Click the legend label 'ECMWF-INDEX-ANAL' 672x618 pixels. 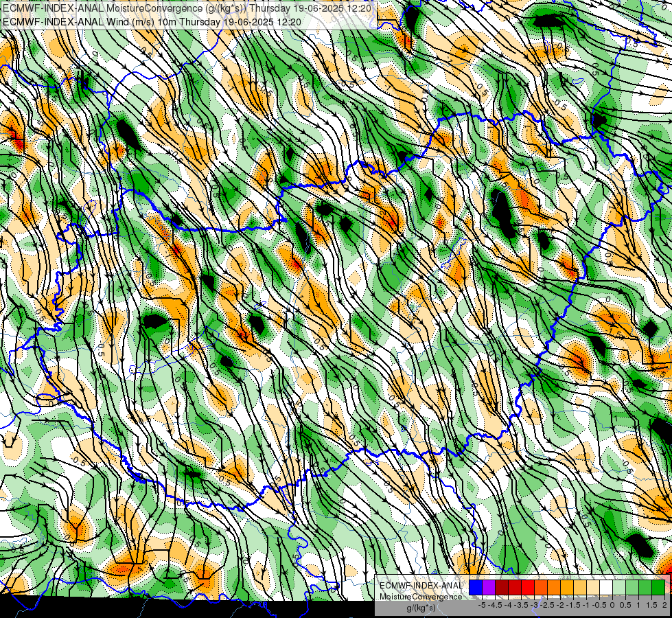(x=421, y=586)
